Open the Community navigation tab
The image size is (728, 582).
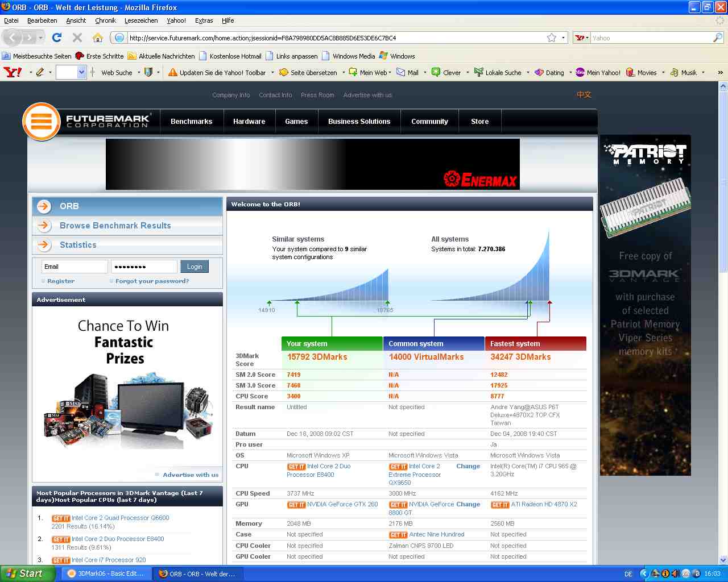click(x=429, y=122)
